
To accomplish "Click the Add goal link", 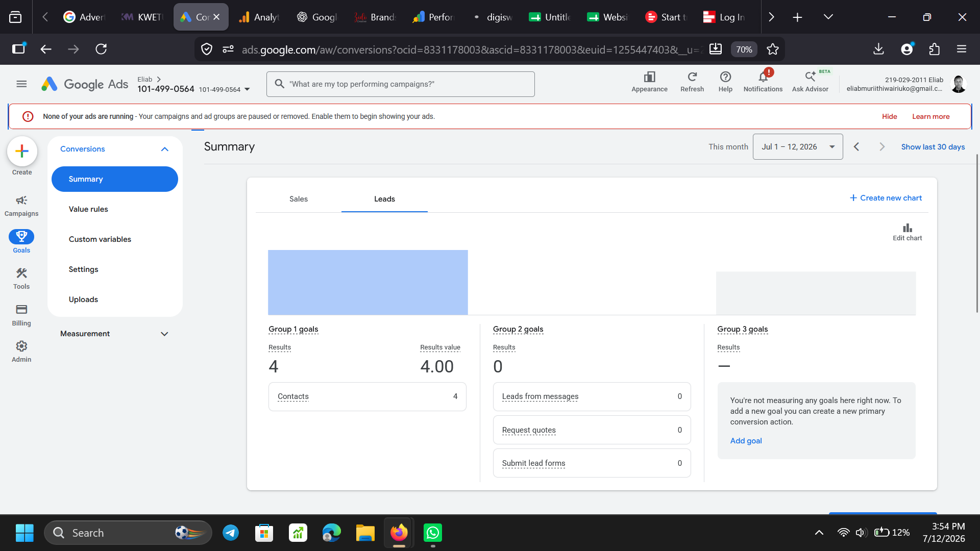I will pos(746,441).
